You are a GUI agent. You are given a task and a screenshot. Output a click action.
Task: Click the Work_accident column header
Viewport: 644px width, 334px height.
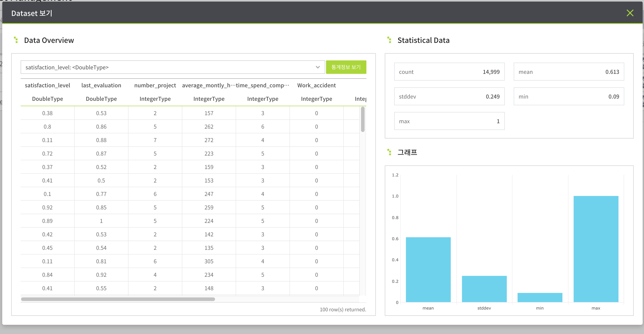click(x=316, y=85)
